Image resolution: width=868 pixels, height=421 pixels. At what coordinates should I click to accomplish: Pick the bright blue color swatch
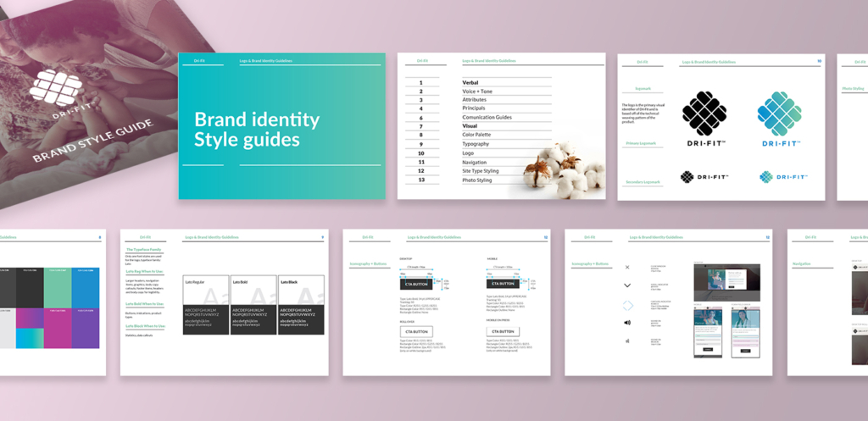(x=86, y=288)
